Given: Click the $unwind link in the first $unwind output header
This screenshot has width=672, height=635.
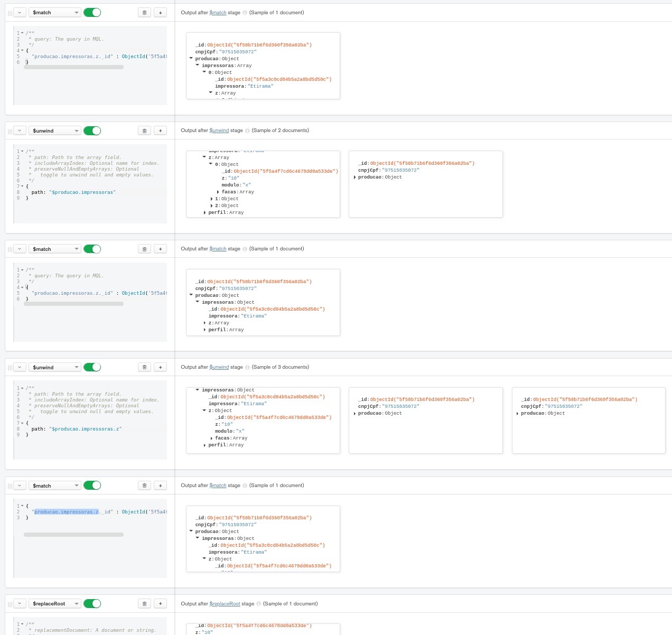Looking at the screenshot, I should 219,130.
